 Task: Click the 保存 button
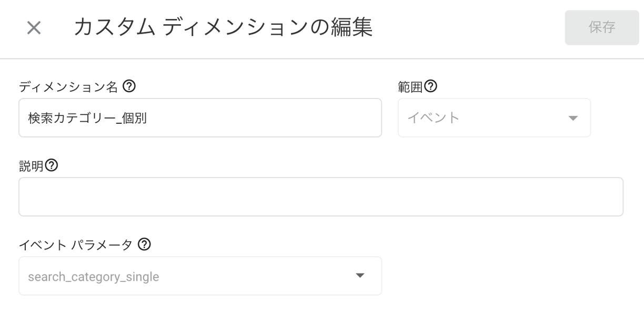click(x=602, y=27)
